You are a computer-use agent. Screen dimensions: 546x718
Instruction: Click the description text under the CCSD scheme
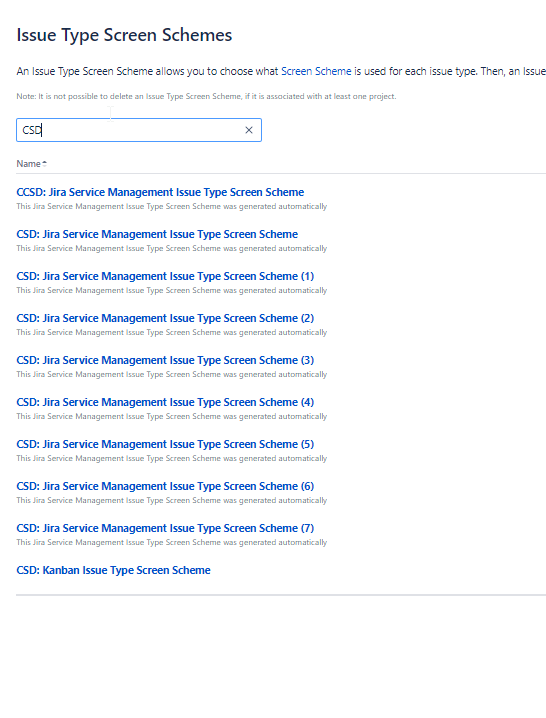tap(172, 207)
